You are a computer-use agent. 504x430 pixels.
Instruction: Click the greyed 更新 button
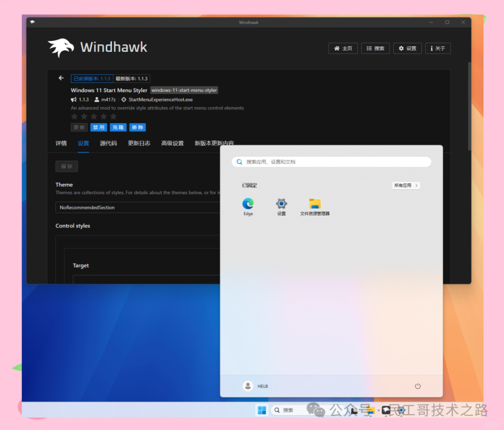(x=79, y=127)
